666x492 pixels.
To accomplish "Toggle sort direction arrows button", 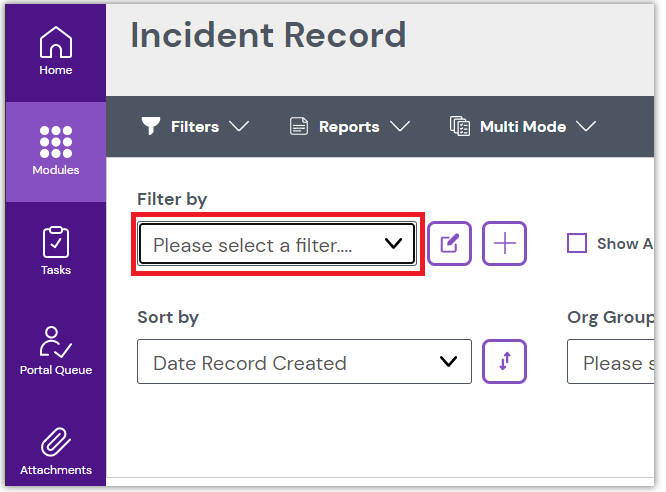I will [x=505, y=362].
